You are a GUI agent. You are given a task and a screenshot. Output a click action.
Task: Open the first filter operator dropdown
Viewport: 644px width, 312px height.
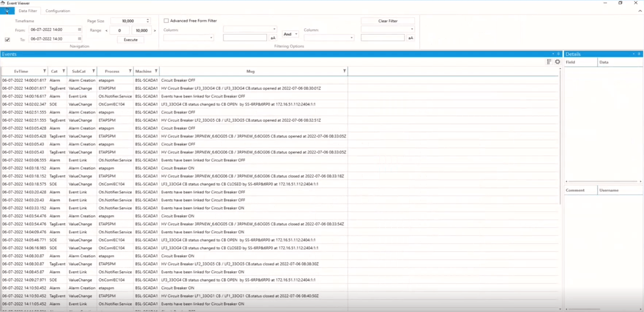click(250, 29)
